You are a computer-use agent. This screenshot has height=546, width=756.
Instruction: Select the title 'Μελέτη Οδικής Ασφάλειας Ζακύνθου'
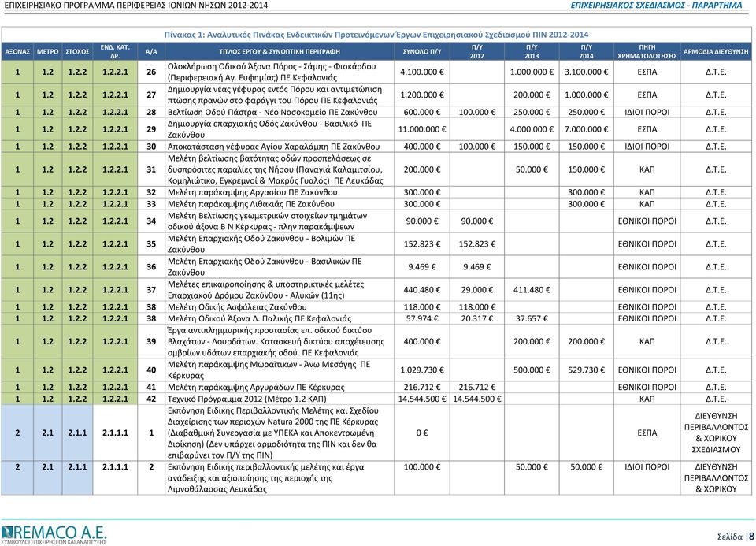coord(237,307)
